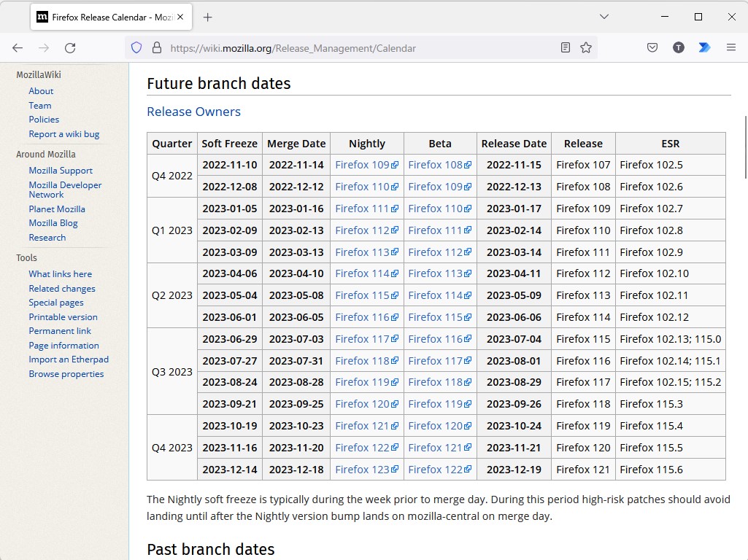Click the browser back arrow button
Image resolution: width=748 pixels, height=560 pixels.
pyautogui.click(x=18, y=48)
